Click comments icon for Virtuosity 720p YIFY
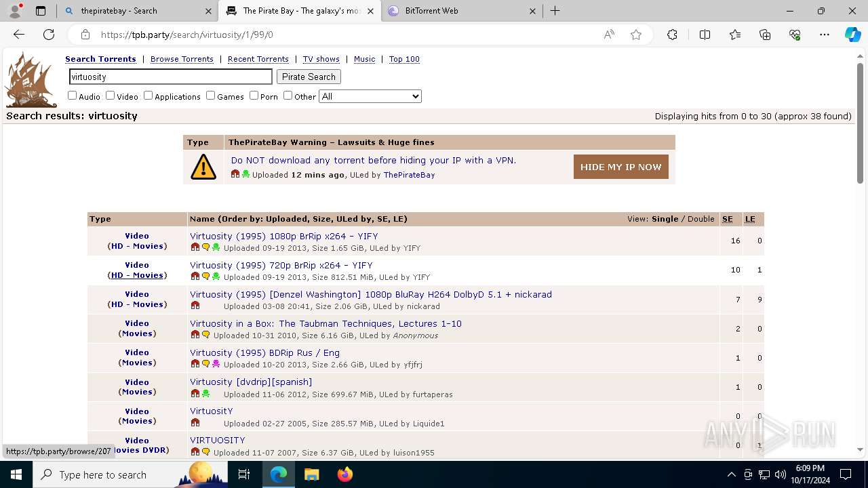Viewport: 868px width, 488px height. pyautogui.click(x=205, y=277)
